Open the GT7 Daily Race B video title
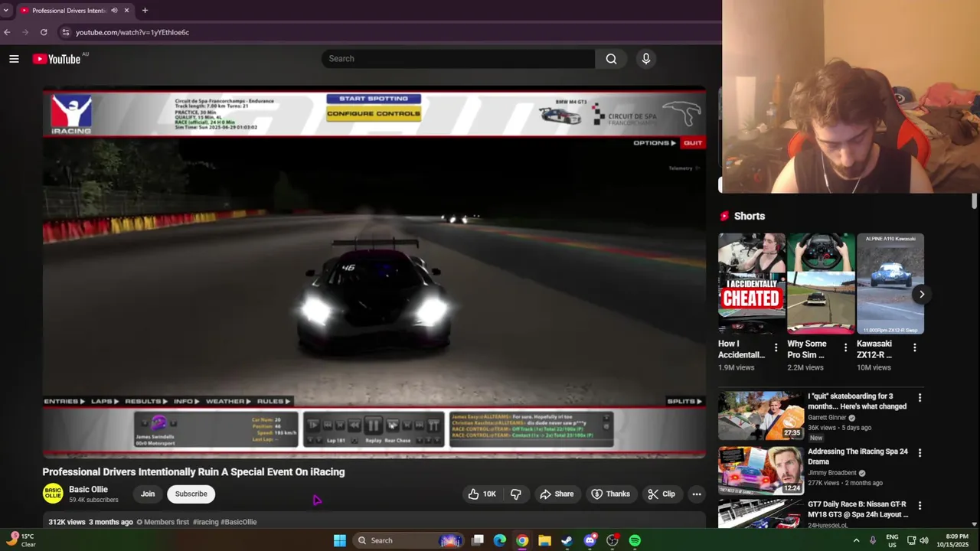The image size is (980, 551). 857,509
